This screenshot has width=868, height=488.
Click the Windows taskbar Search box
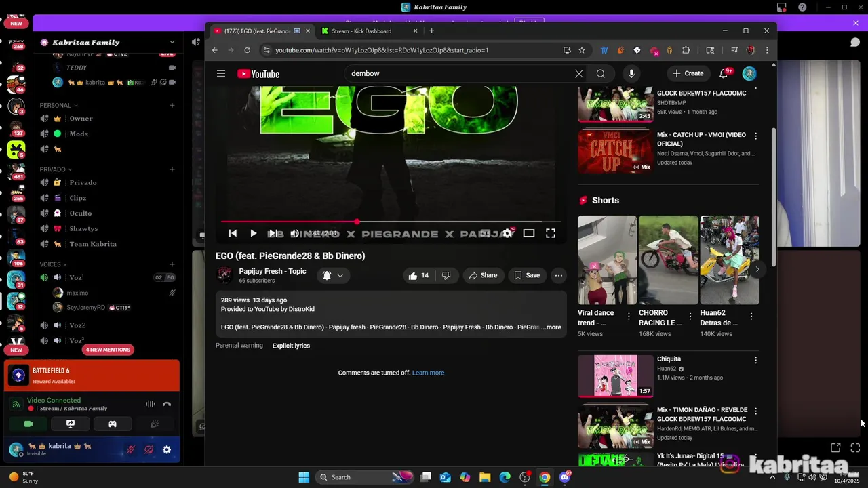pos(365,477)
